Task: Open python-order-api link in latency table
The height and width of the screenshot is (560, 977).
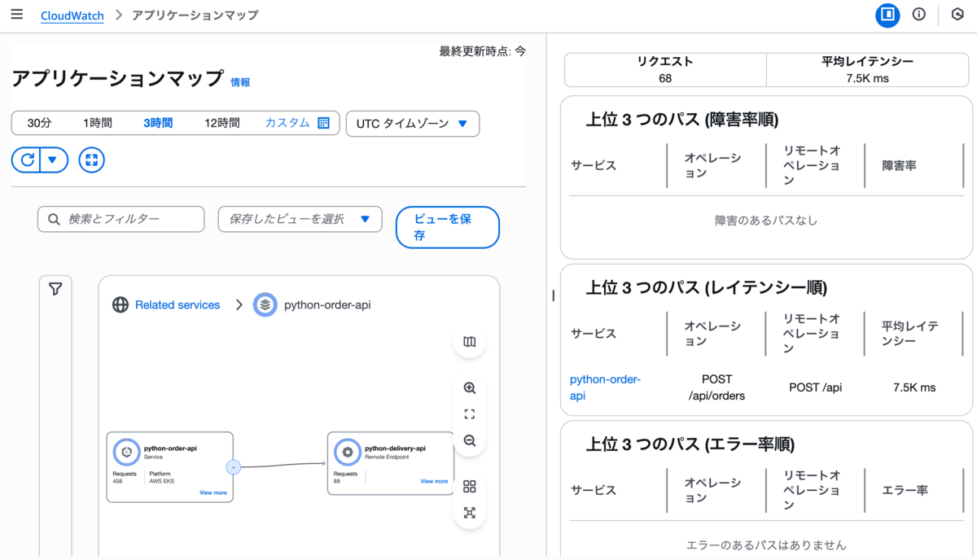Action: pyautogui.click(x=606, y=387)
